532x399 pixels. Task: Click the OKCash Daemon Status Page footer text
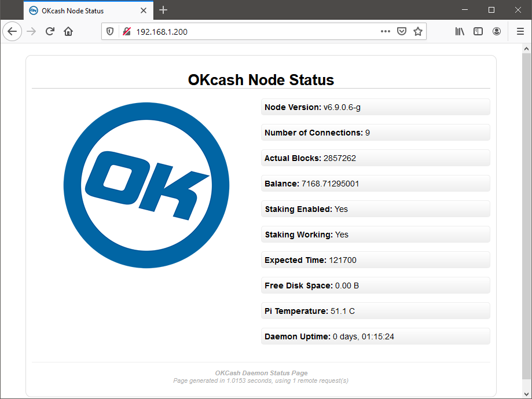tap(261, 373)
